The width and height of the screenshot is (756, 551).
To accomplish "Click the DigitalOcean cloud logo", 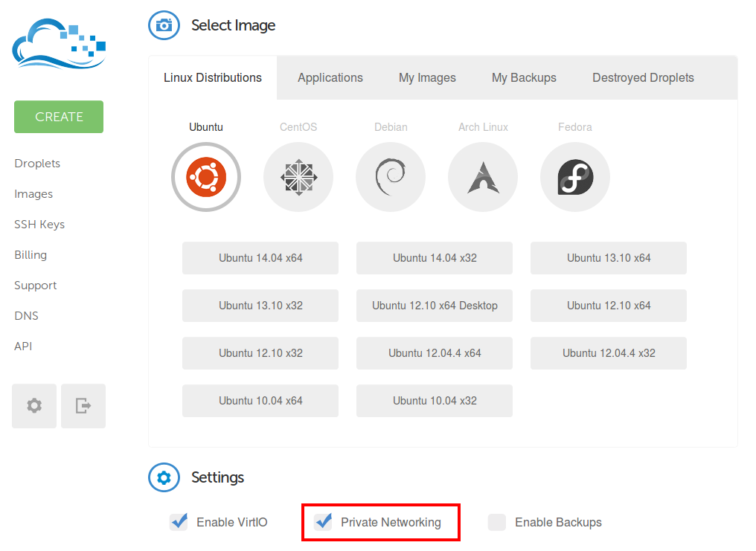I will (59, 44).
